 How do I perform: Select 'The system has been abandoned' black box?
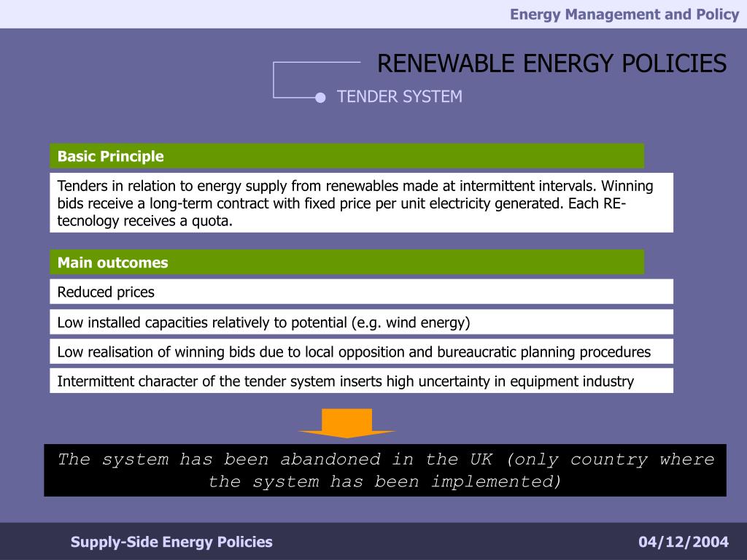[x=385, y=470]
